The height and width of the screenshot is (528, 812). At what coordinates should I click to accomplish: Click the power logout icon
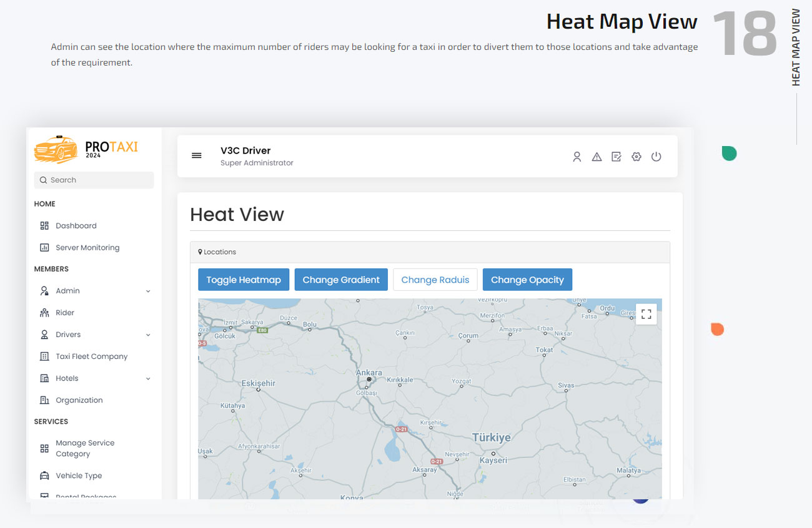656,157
